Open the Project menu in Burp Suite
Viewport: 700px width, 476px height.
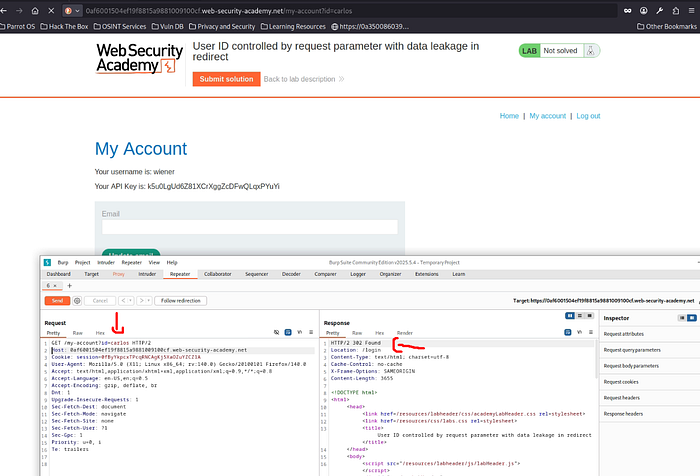click(x=83, y=263)
